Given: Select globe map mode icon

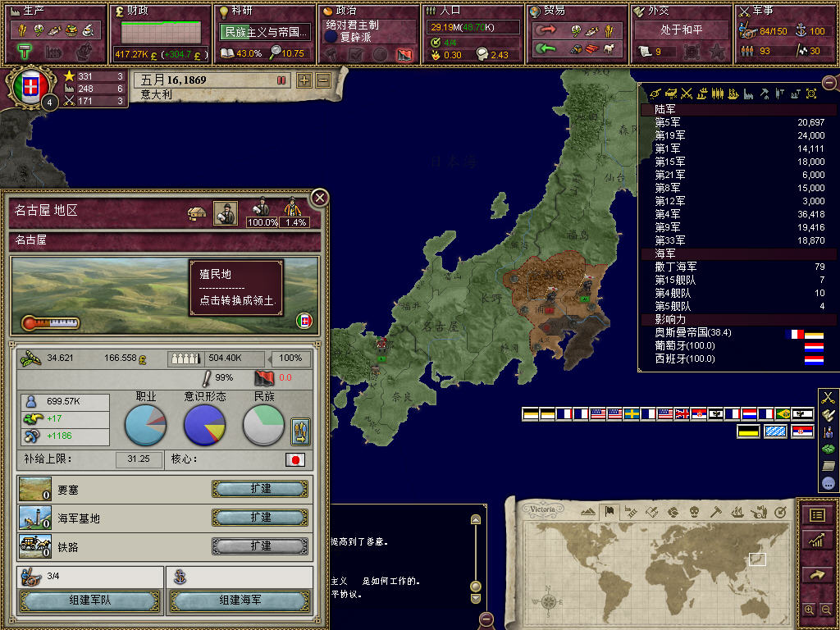Looking at the screenshot, I should [x=673, y=512].
